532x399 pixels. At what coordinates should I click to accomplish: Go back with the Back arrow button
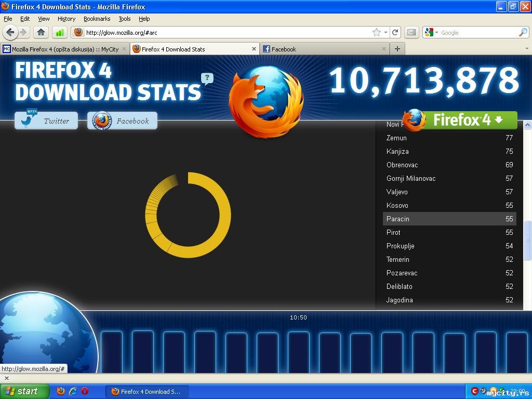10,32
